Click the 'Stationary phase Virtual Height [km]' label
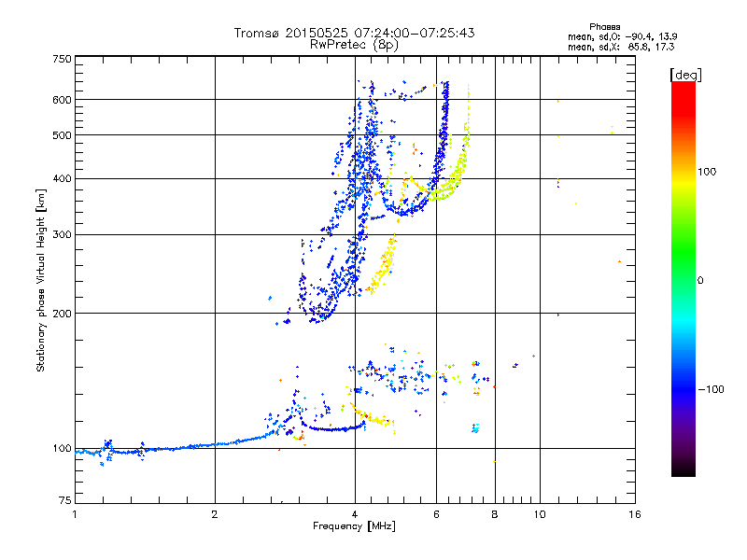Image resolution: width=747 pixels, height=560 pixels. point(41,280)
